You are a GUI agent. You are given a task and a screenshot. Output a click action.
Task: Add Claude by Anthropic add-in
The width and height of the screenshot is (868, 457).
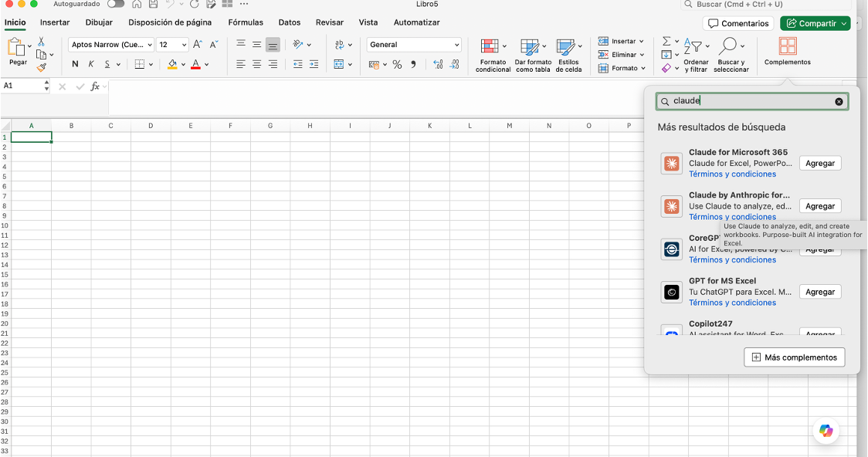[820, 206]
